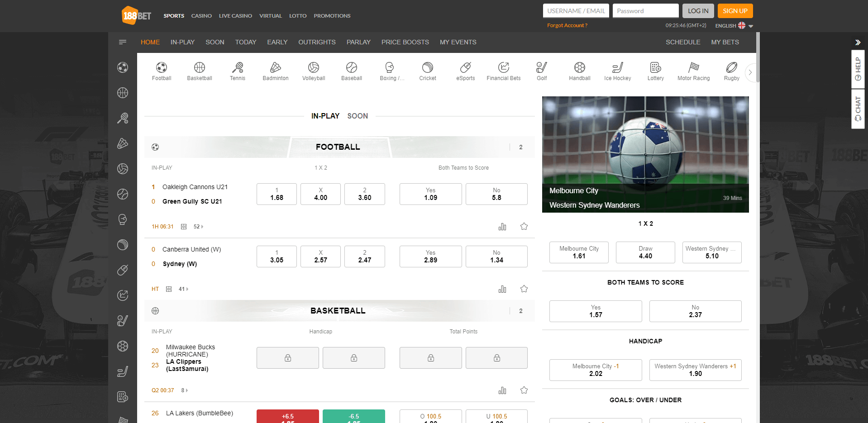Open Baseball in the sports carousel

click(x=352, y=71)
